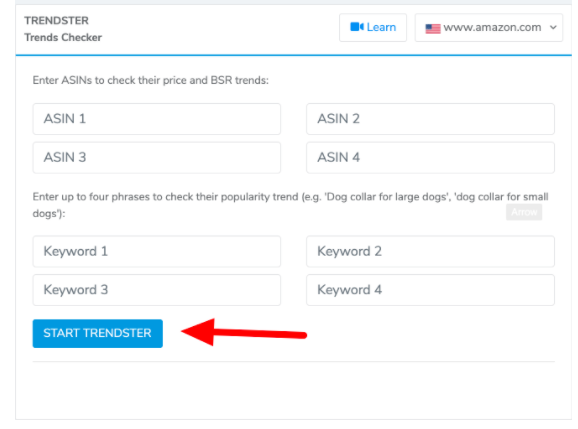Open the www.amazon.com marketplace selector
Viewport: 578px width, 429px height.
[489, 28]
